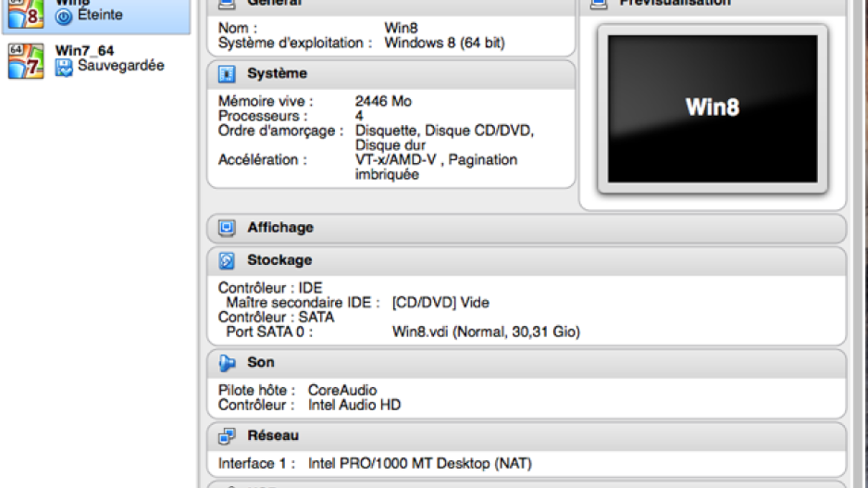Open the Stockage section header
This screenshot has width=868, height=488.
[527, 261]
